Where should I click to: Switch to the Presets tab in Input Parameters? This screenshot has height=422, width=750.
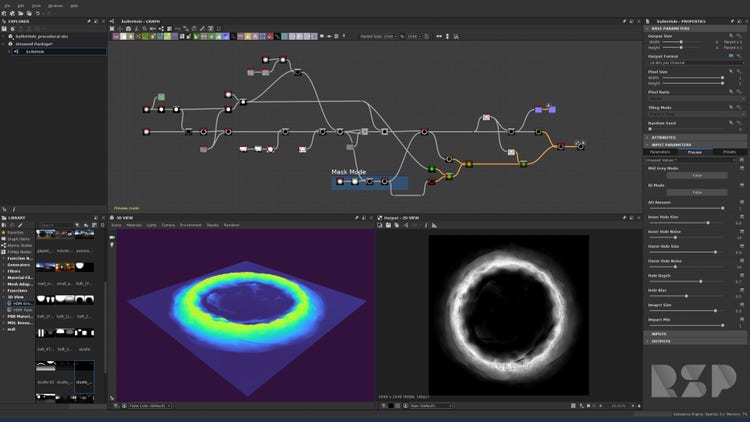click(729, 152)
